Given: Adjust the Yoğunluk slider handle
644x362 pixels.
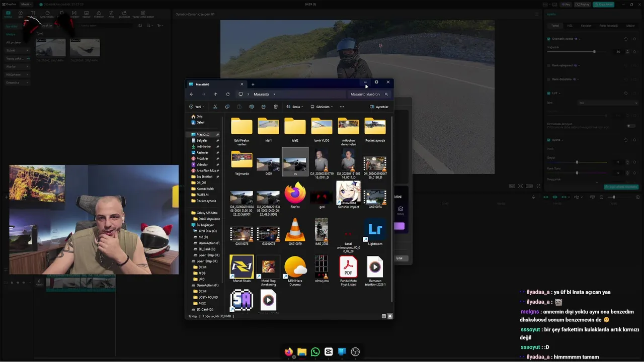Looking at the screenshot, I should pyautogui.click(x=594, y=52).
